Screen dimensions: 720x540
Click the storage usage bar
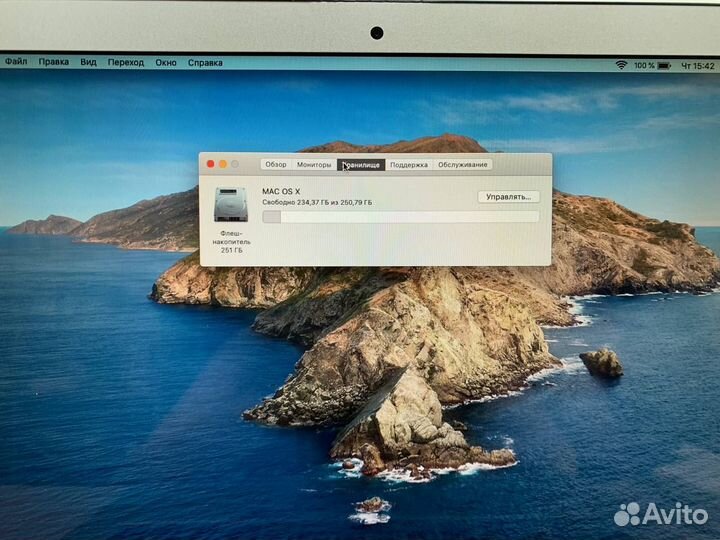coord(400,217)
